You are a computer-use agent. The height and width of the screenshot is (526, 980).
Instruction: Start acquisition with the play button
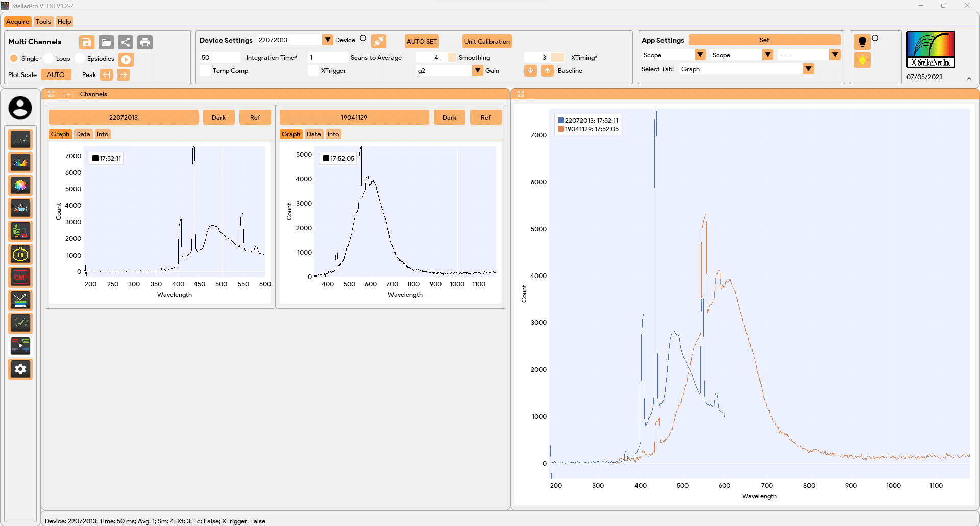pos(126,59)
